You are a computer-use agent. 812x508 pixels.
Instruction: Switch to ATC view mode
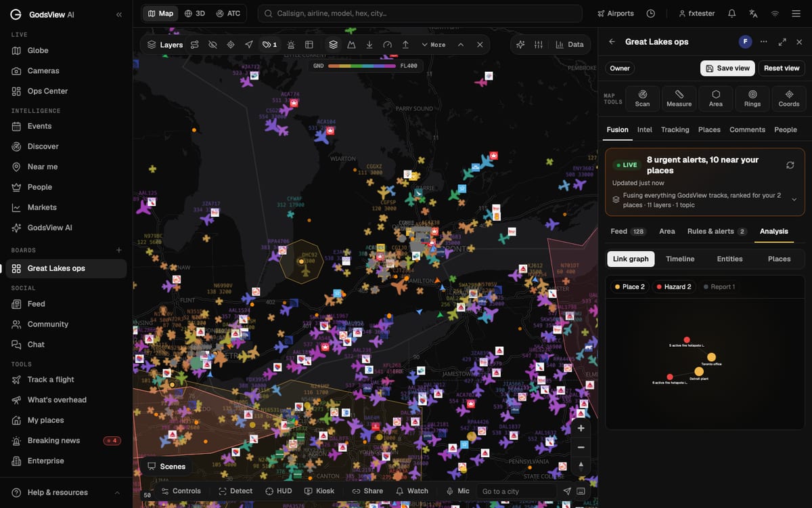coord(229,14)
